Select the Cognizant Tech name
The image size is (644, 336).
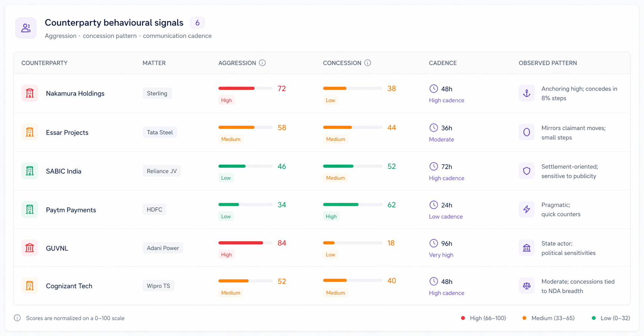[69, 286]
